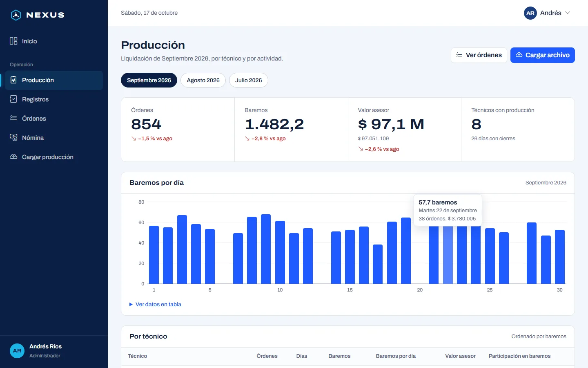Click the Participación en baremos column header
The width and height of the screenshot is (588, 368).
coord(519,356)
